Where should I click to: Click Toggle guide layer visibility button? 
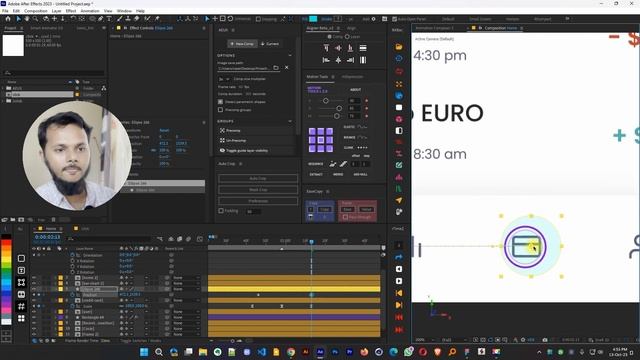tap(257, 151)
